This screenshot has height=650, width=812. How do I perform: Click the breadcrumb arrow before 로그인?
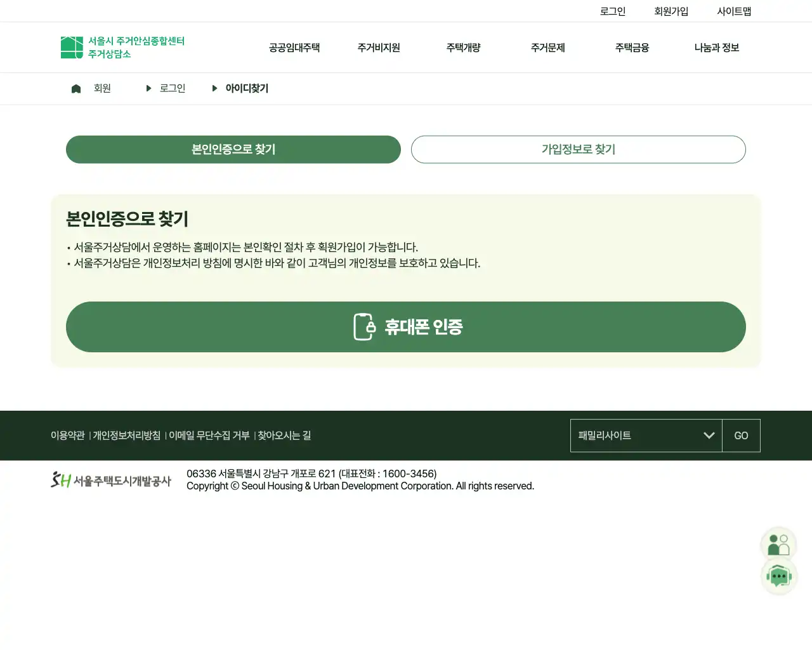click(x=148, y=88)
